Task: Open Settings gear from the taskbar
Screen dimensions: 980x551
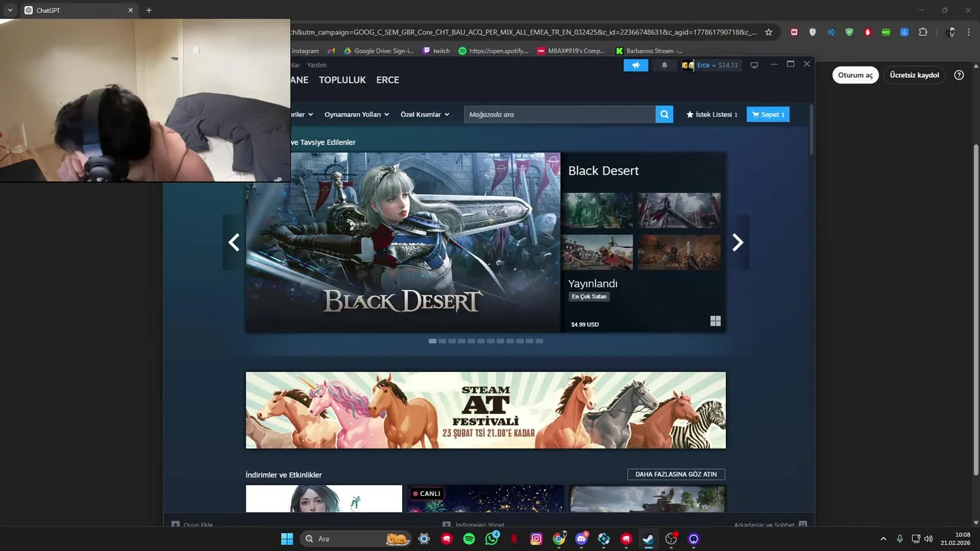Action: [x=424, y=539]
